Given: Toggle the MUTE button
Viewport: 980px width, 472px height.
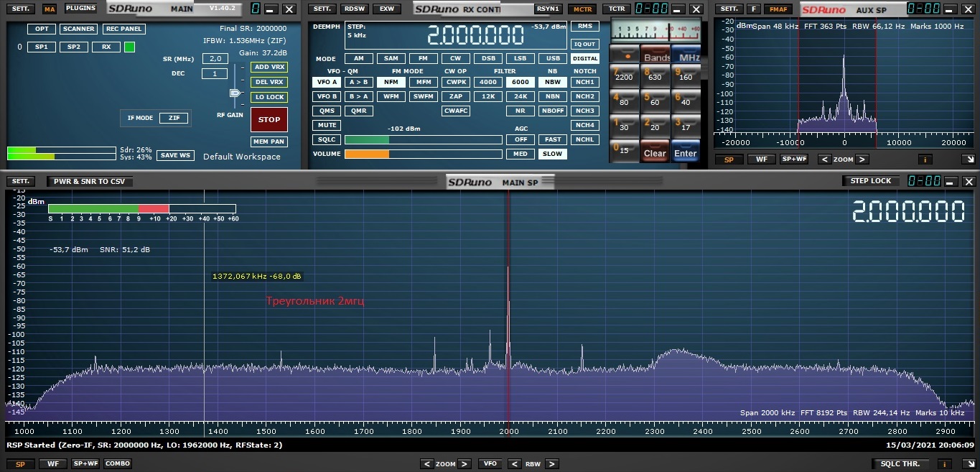Looking at the screenshot, I should pyautogui.click(x=326, y=125).
